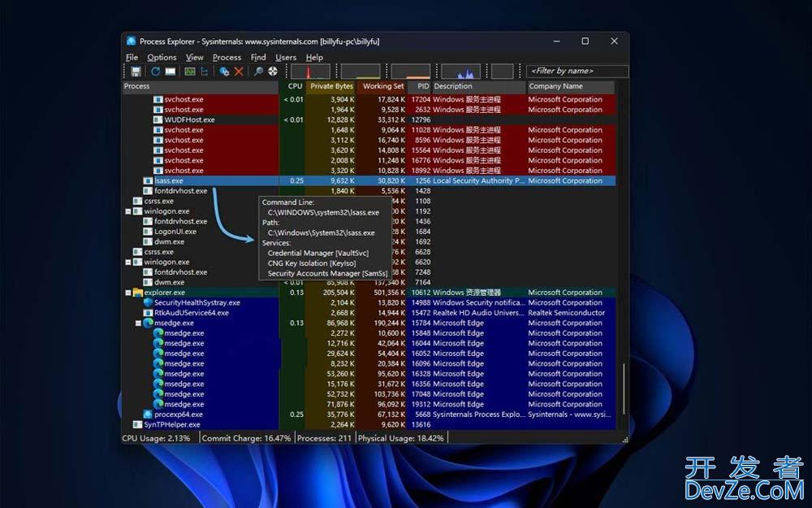Sort by the Description column header
Viewport: 812px width, 508px height.
(x=479, y=87)
